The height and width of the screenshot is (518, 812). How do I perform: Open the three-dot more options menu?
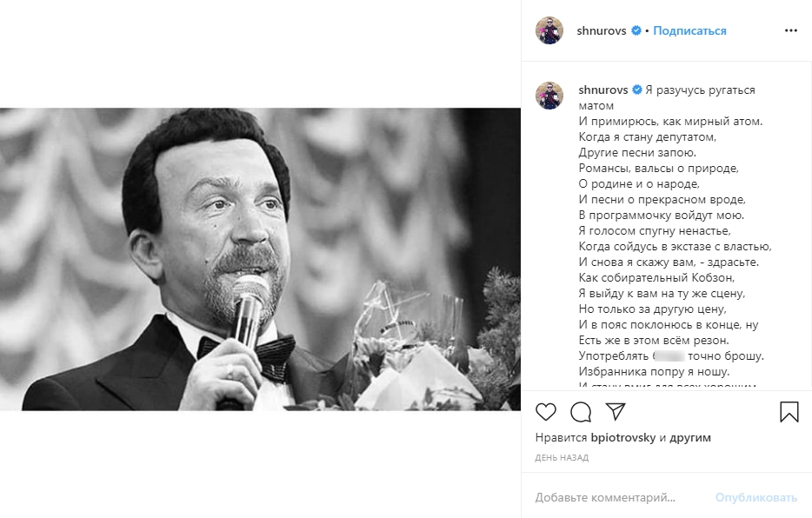(790, 30)
